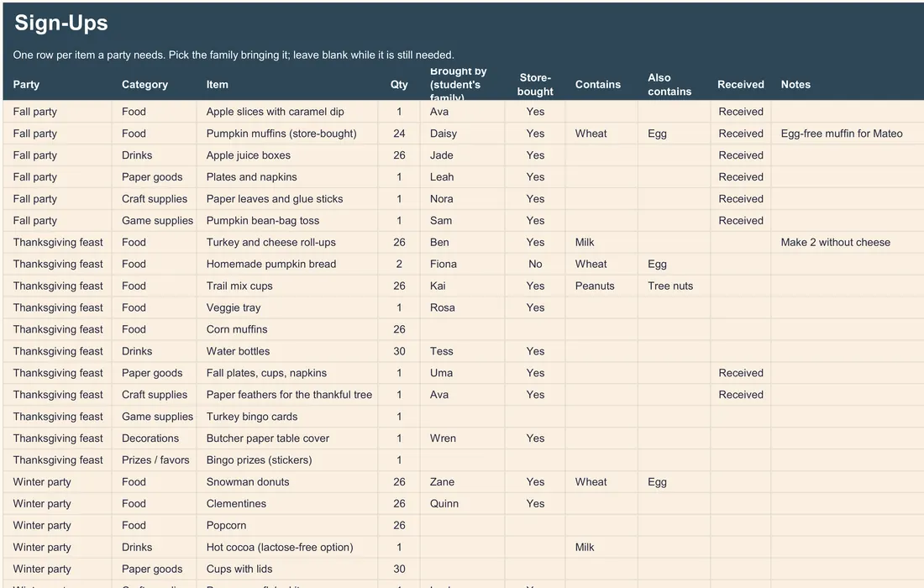924x588 pixels.
Task: Click 'Butcher paper table cover' cell
Action: tap(287, 438)
